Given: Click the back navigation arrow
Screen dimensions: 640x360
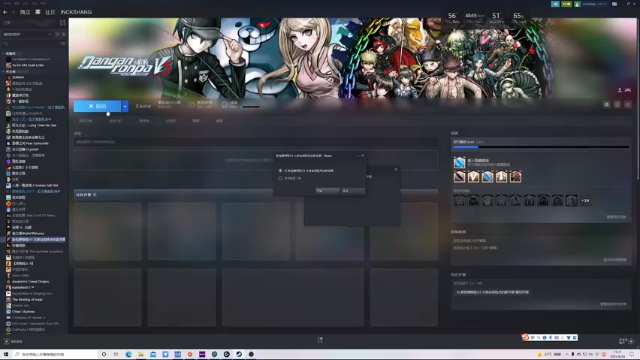Looking at the screenshot, I should [5, 12].
